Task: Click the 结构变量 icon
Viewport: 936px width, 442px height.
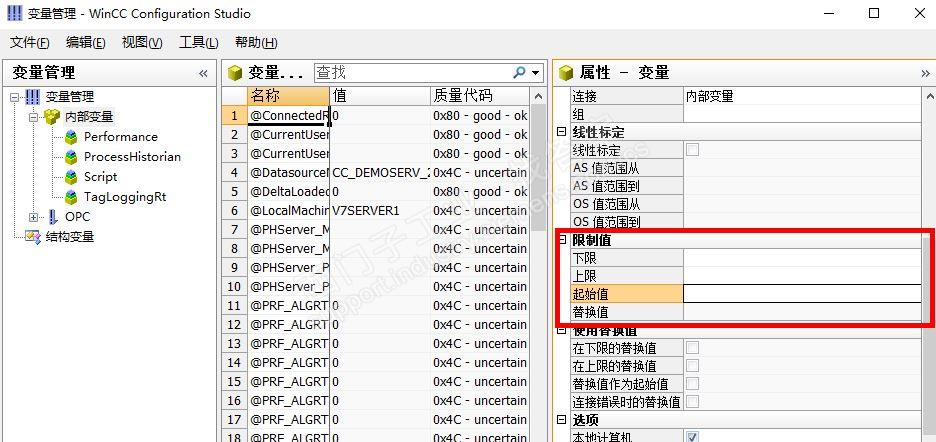Action: coord(33,237)
